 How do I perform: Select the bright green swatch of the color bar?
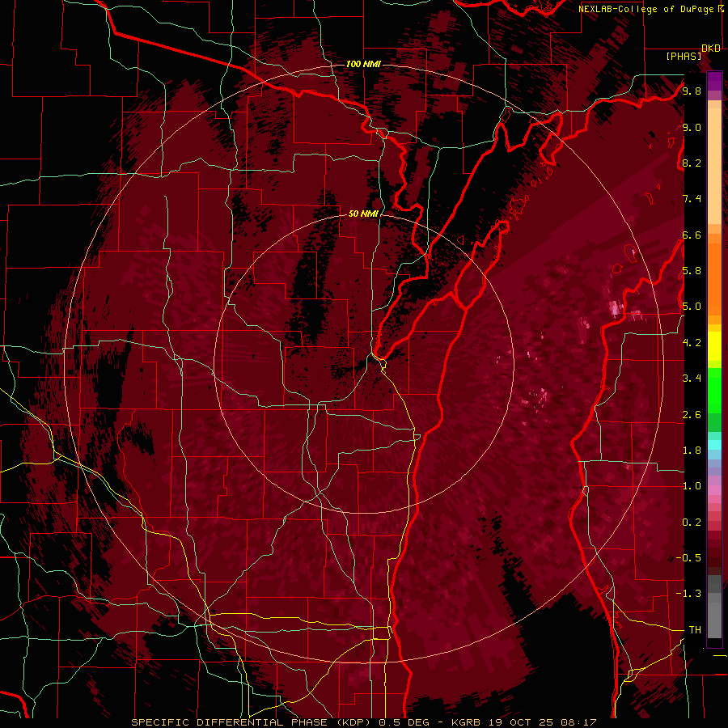[714, 392]
